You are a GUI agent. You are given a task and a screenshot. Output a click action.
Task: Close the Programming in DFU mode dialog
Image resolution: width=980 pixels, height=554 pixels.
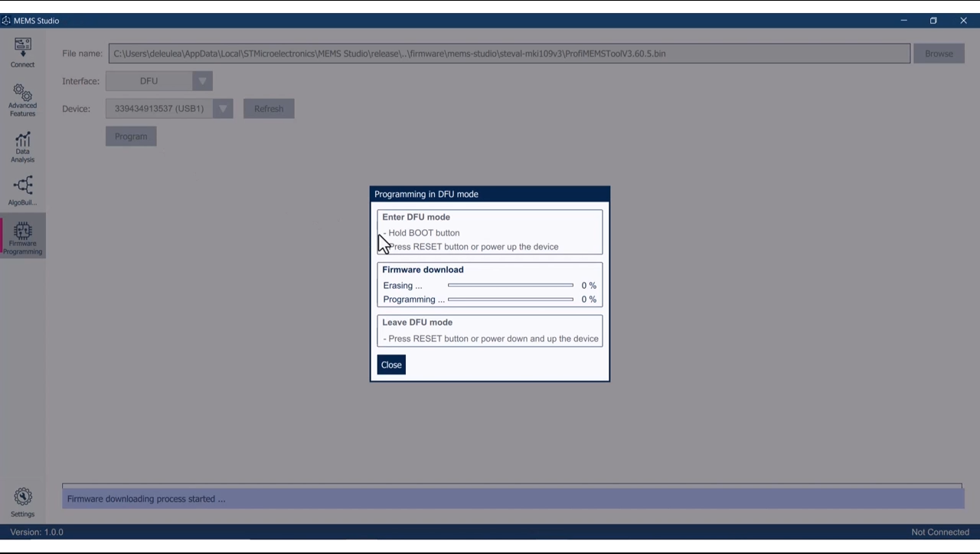[x=390, y=364]
